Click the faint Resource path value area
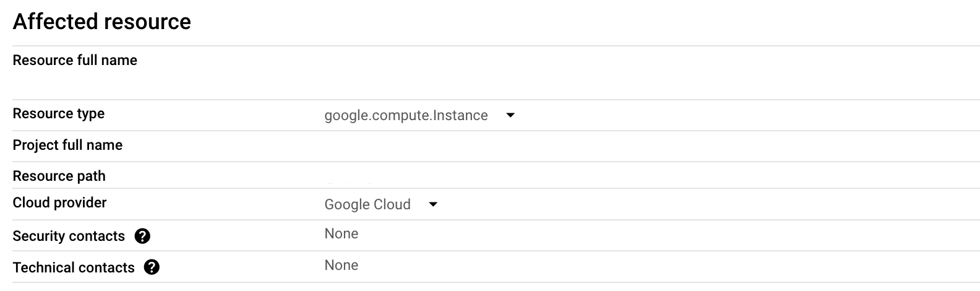This screenshot has height=291, width=980. pos(350,183)
